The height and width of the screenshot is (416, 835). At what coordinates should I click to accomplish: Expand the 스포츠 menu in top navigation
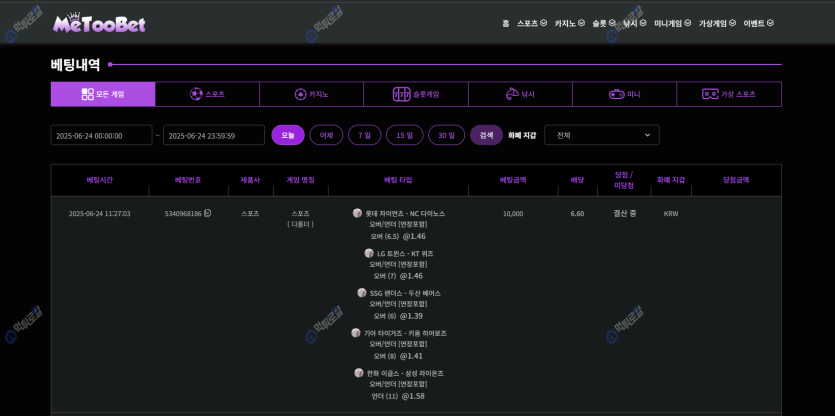pos(531,23)
